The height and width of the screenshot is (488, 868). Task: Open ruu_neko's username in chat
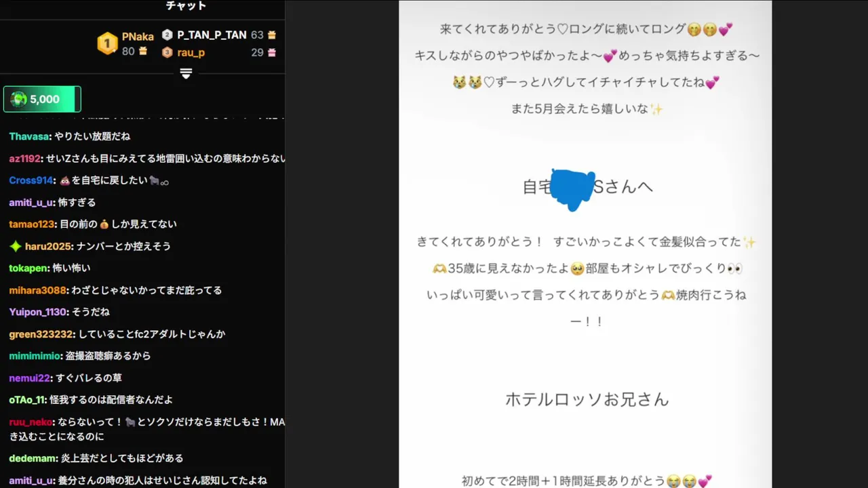coord(31,422)
